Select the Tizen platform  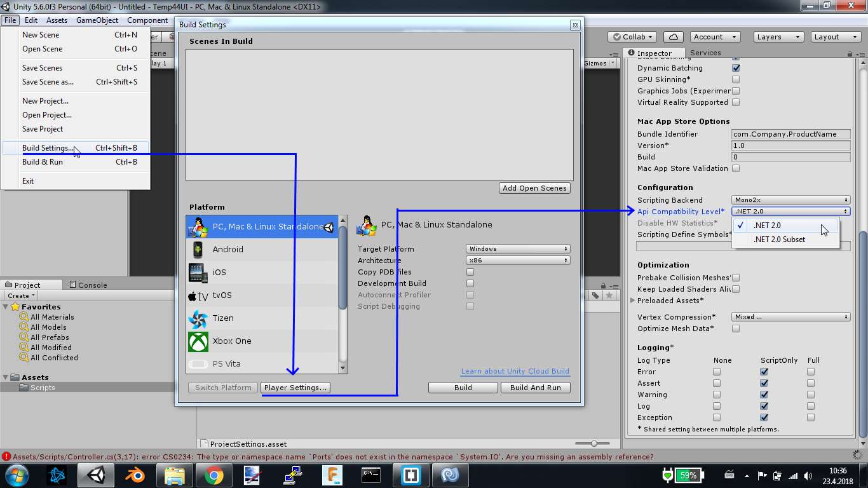coord(262,318)
